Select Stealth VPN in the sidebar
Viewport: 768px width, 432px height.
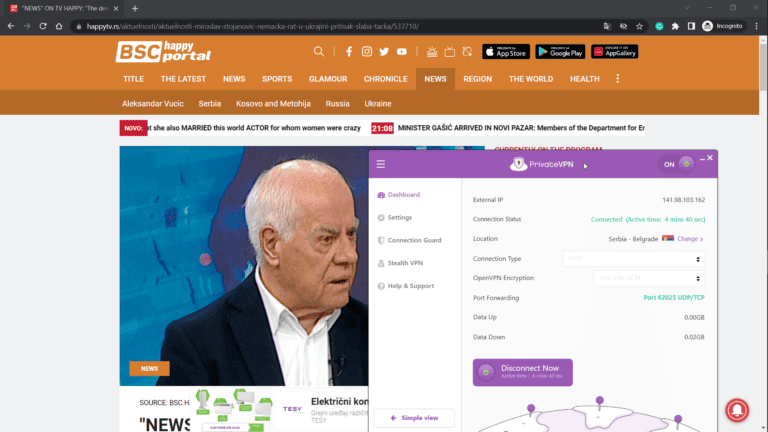(405, 263)
